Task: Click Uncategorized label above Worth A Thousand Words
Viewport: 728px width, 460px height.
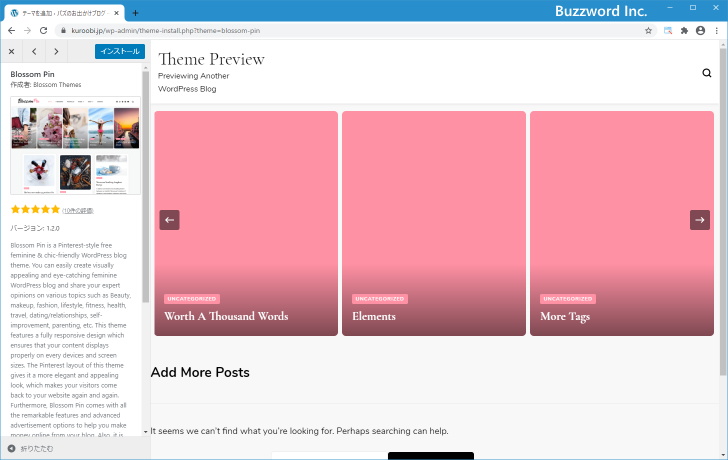Action: coord(192,299)
